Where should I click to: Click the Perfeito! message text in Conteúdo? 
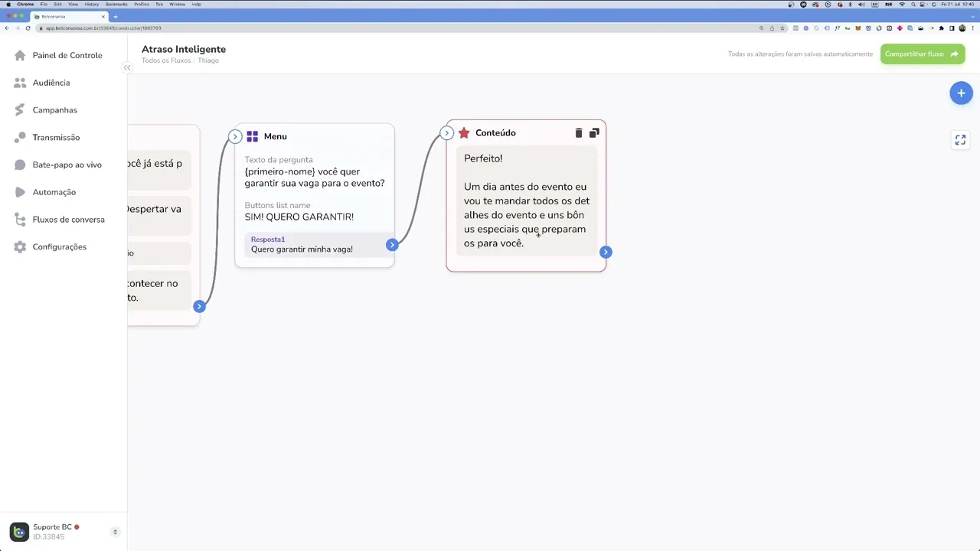pos(483,158)
